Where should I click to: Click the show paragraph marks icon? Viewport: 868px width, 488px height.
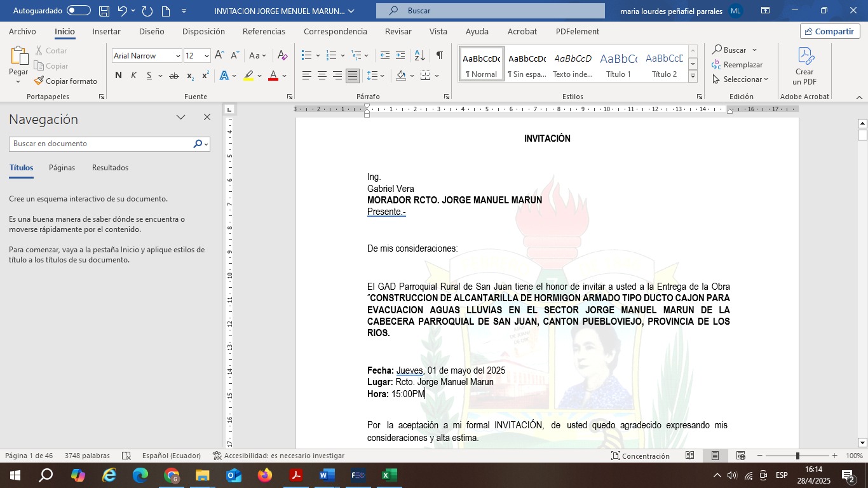point(439,56)
